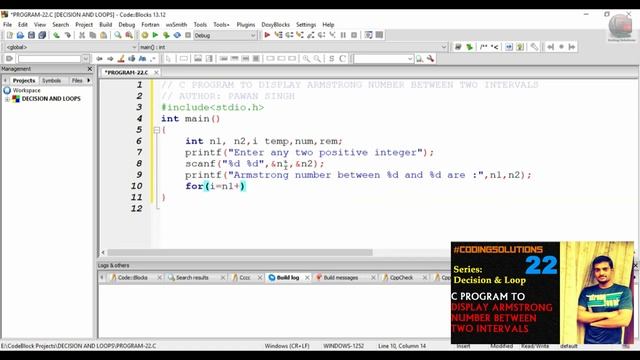Viewport: 640px width, 360px height.
Task: Click the Jump forward arrow icon
Action: coord(110,59)
